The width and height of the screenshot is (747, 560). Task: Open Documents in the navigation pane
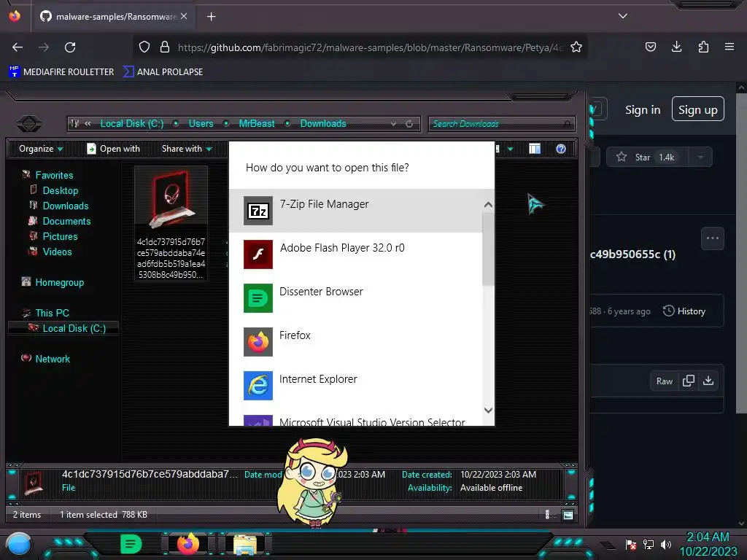click(66, 221)
